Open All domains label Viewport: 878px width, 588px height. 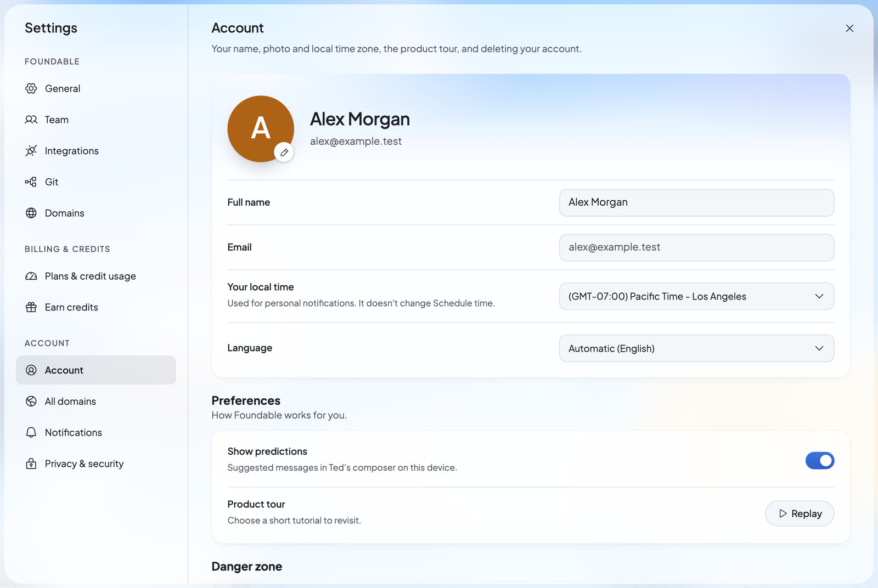(x=70, y=402)
